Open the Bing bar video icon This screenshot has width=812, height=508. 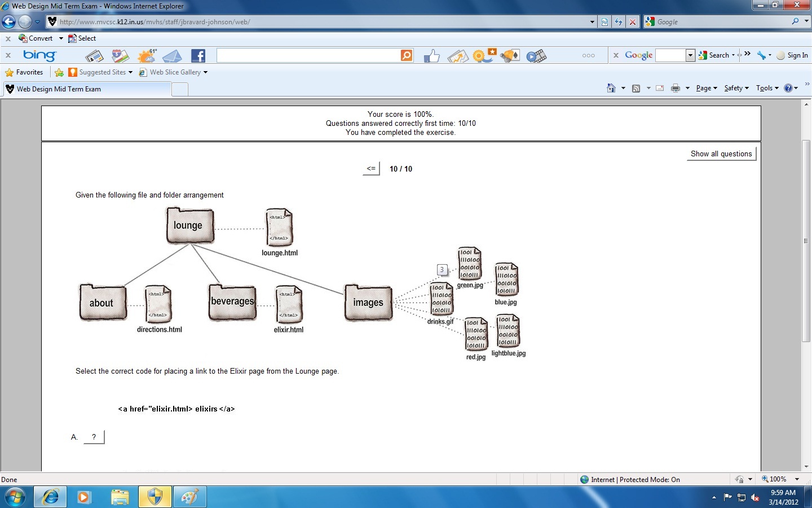536,56
